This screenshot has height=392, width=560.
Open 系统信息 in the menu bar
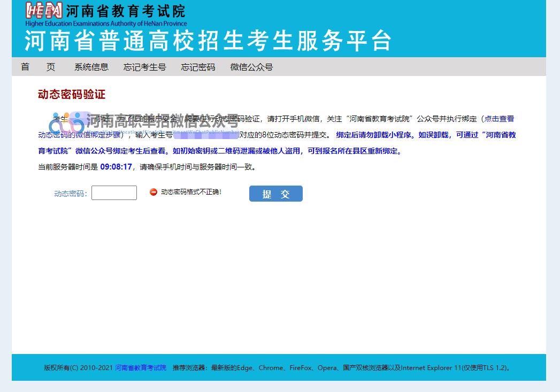[x=91, y=67]
